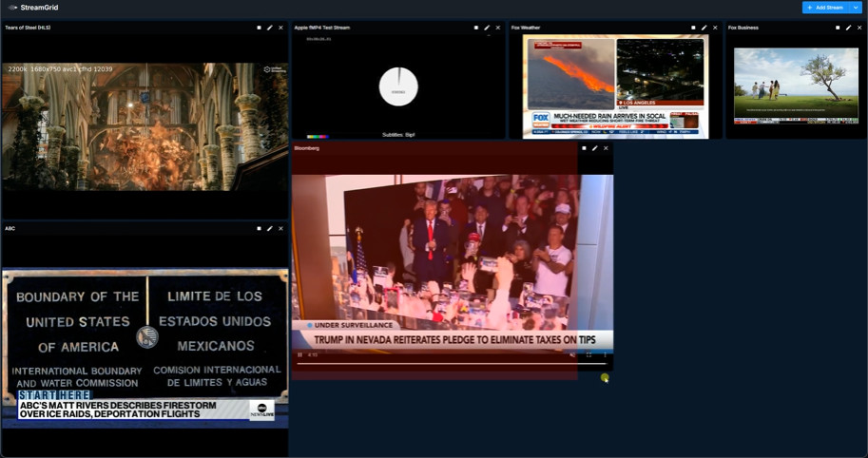The image size is (868, 458).
Task: Enter fullscreen on the Bloomberg player
Action: click(x=589, y=354)
